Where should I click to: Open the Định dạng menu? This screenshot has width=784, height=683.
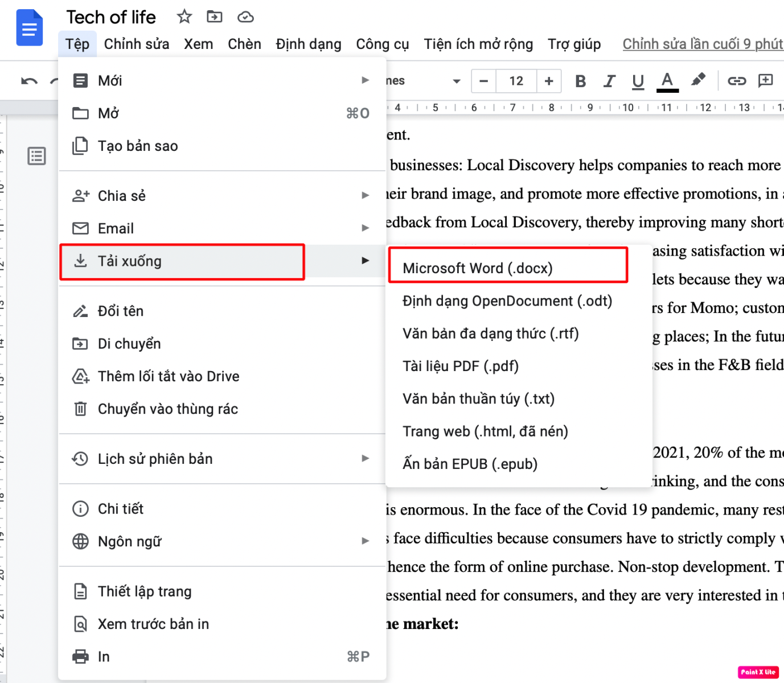309,44
